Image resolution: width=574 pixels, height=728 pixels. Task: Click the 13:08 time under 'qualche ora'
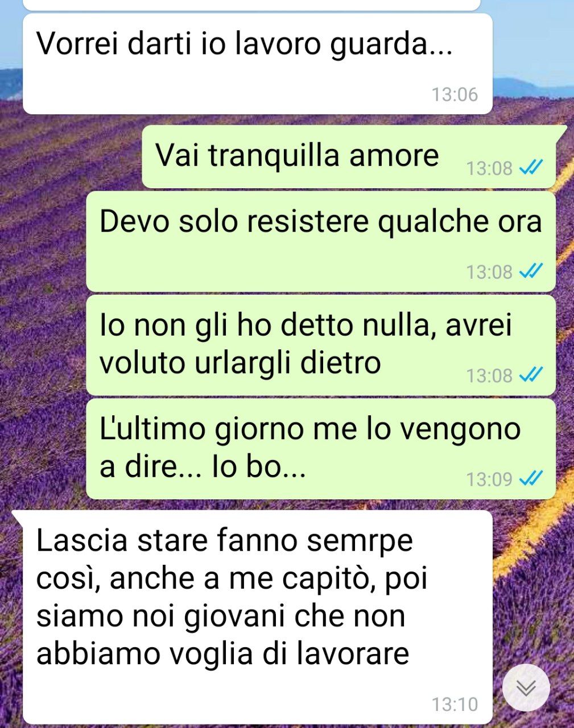[x=489, y=272]
